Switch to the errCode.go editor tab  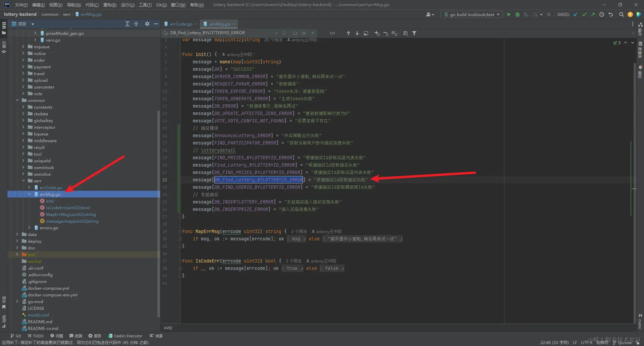point(181,24)
